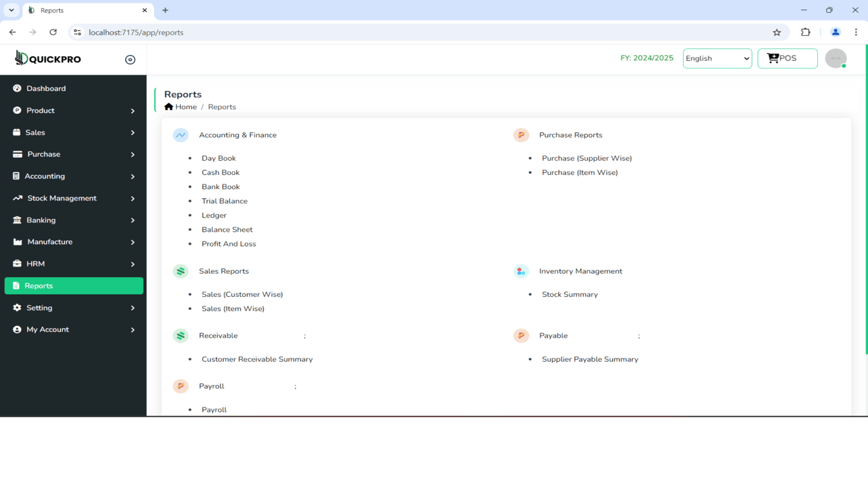Open the HRM module via its sidebar icon

click(16, 263)
